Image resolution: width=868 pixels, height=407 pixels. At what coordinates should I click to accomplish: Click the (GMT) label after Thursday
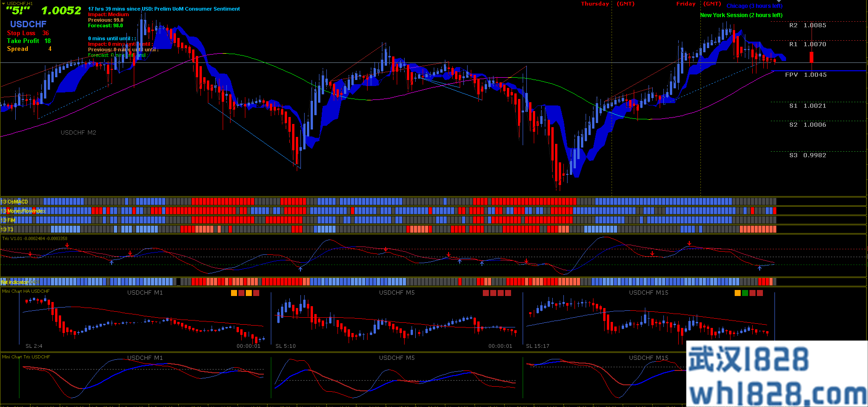pyautogui.click(x=625, y=4)
